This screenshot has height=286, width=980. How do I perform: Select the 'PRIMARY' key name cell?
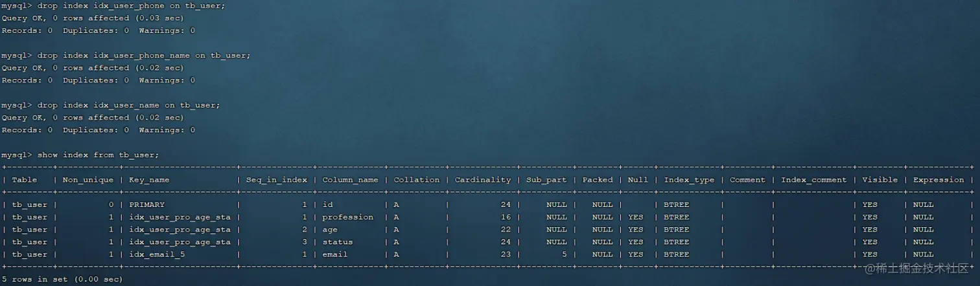point(147,204)
